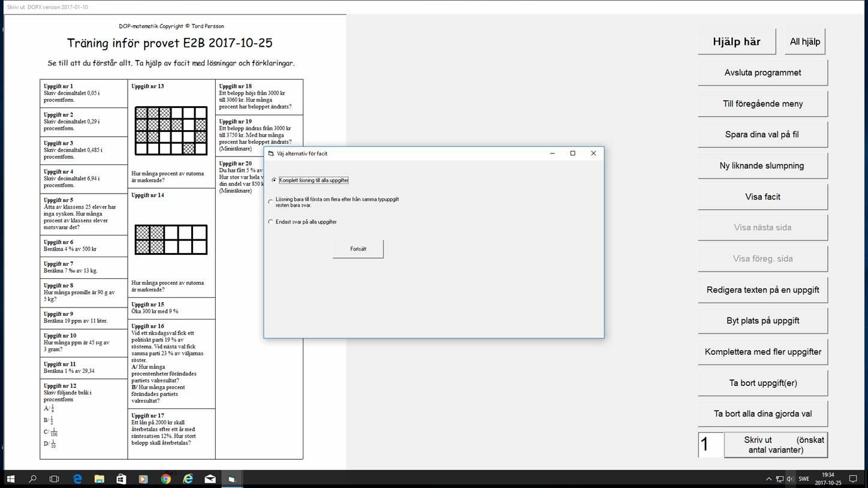The image size is (868, 488).
Task: Open Microsoft Store from the taskbar
Action: [121, 479]
